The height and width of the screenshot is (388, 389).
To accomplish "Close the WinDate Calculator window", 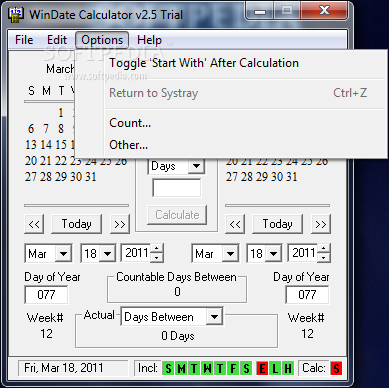I will coord(324,11).
